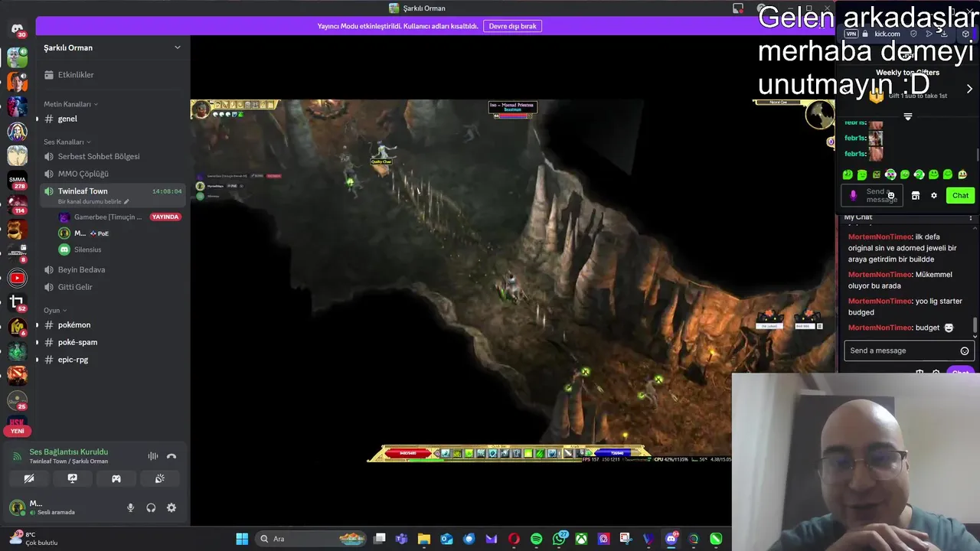Open the pokémon text channel

coord(113,325)
